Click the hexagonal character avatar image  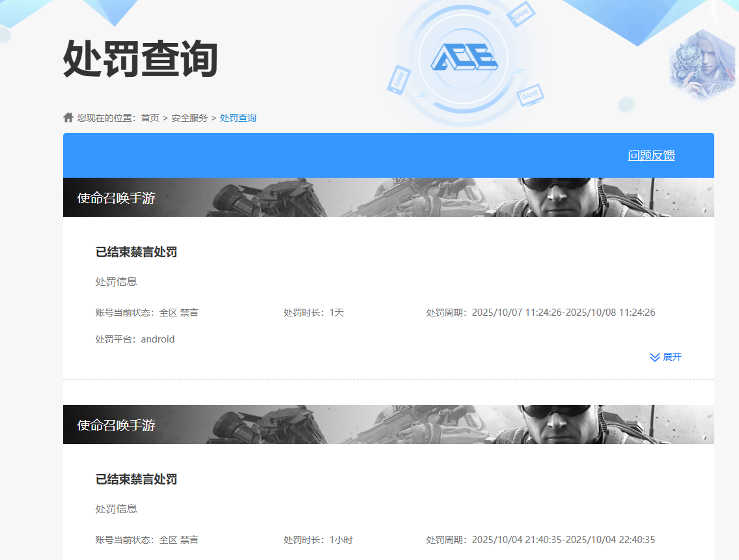coord(703,65)
